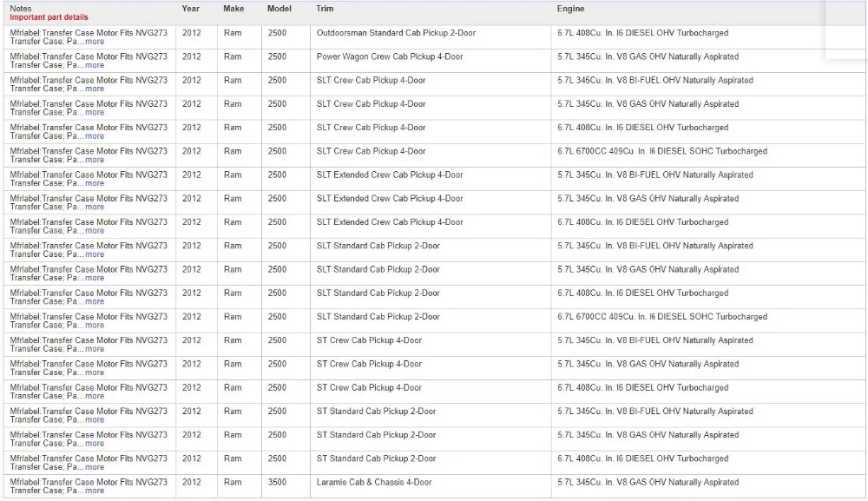This screenshot has width=868, height=501.
Task: Click 'more' in SLT Standard Cab 408Cu DIESEL OHV row
Action: (x=95, y=301)
